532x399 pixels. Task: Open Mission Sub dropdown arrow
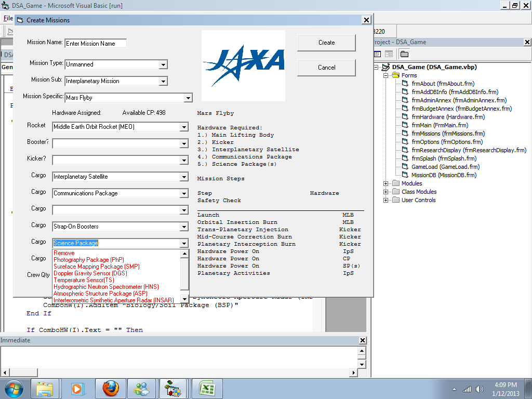pyautogui.click(x=163, y=81)
